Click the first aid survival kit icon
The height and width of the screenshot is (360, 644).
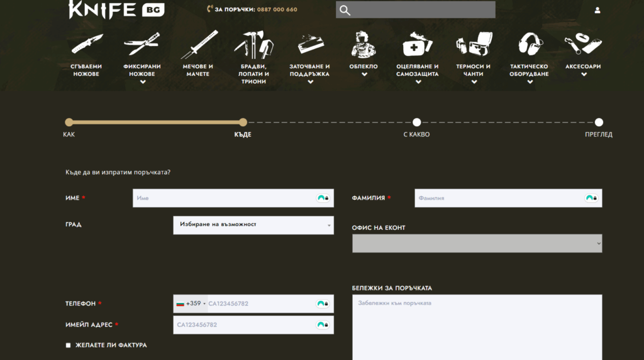pyautogui.click(x=417, y=45)
